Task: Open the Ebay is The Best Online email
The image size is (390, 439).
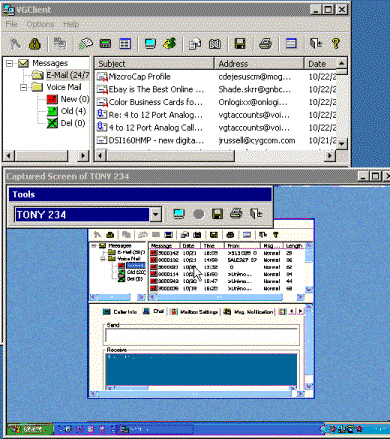Action: click(x=156, y=89)
